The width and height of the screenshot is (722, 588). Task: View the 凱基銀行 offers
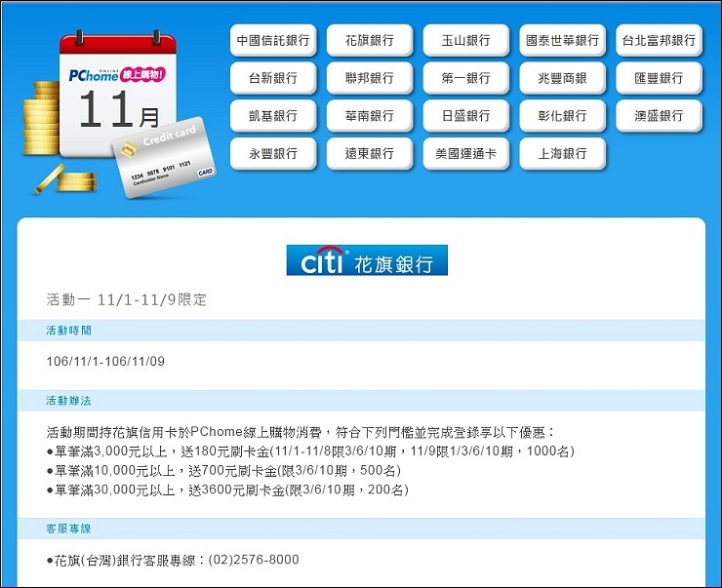click(x=273, y=116)
